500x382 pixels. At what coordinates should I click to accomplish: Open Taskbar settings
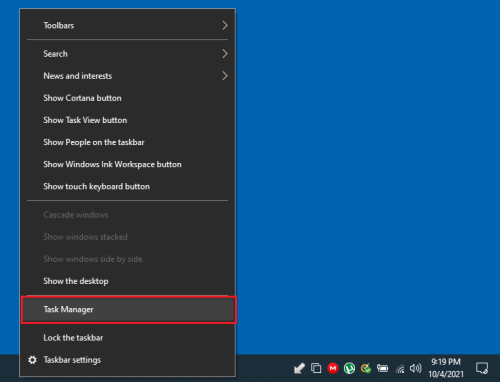(128, 360)
